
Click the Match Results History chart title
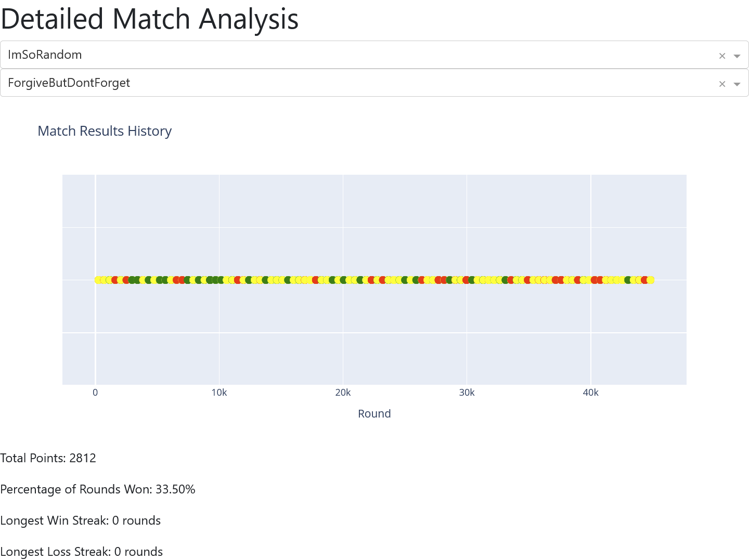[105, 131]
